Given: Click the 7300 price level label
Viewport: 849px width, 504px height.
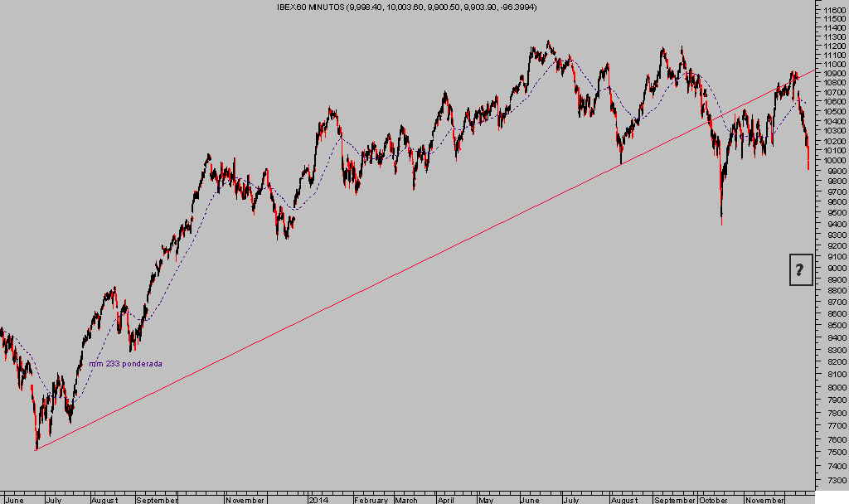Looking at the screenshot, I should pos(830,481).
